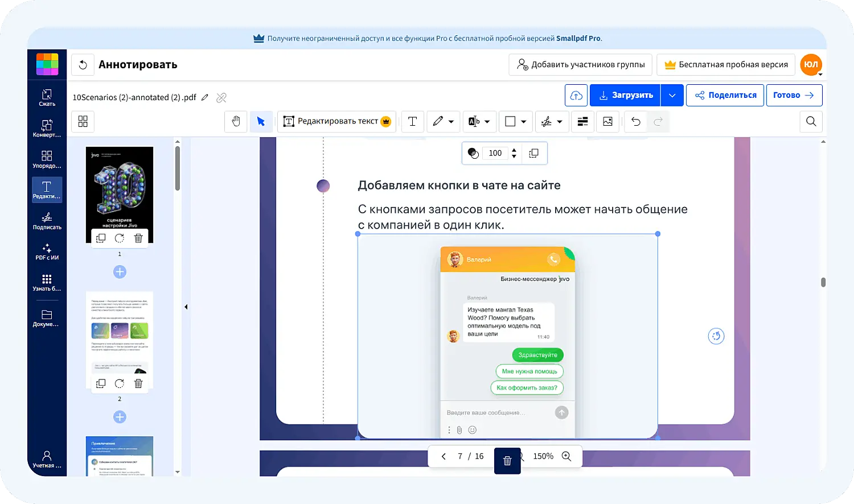
Task: Start the Бесплатная пробная версия
Action: (x=726, y=64)
